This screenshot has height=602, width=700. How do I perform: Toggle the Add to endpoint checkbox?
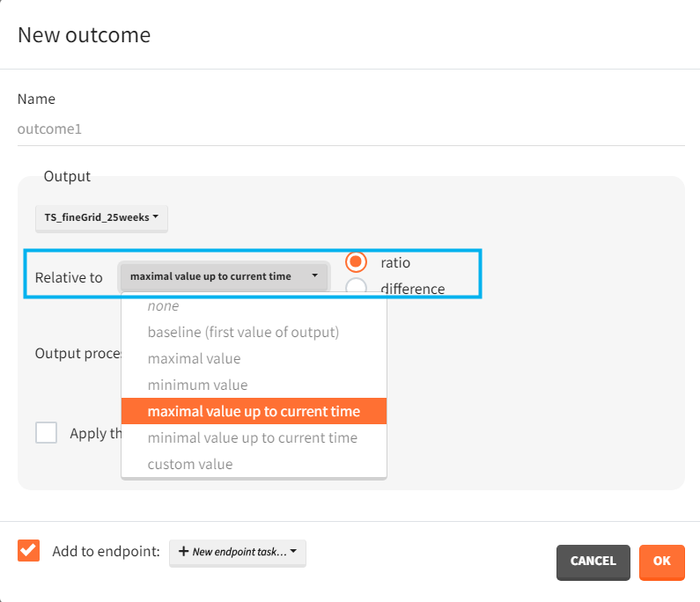[x=29, y=550]
